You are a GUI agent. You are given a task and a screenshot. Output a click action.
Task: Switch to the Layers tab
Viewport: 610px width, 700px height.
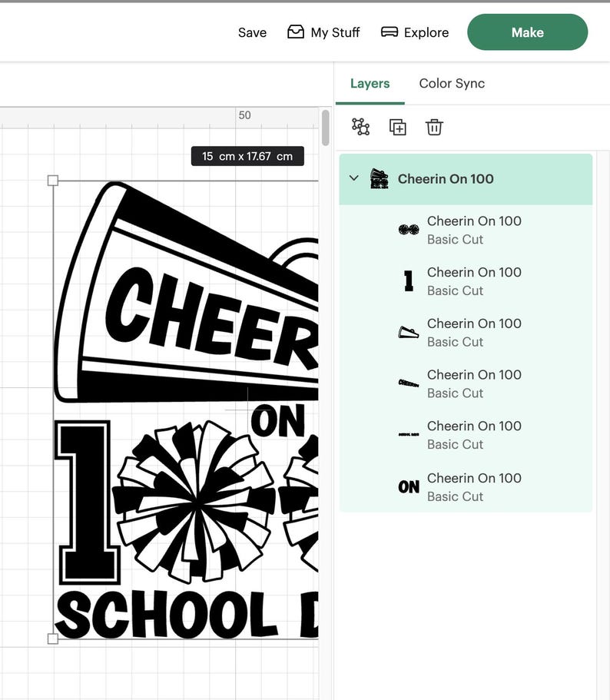pos(370,84)
